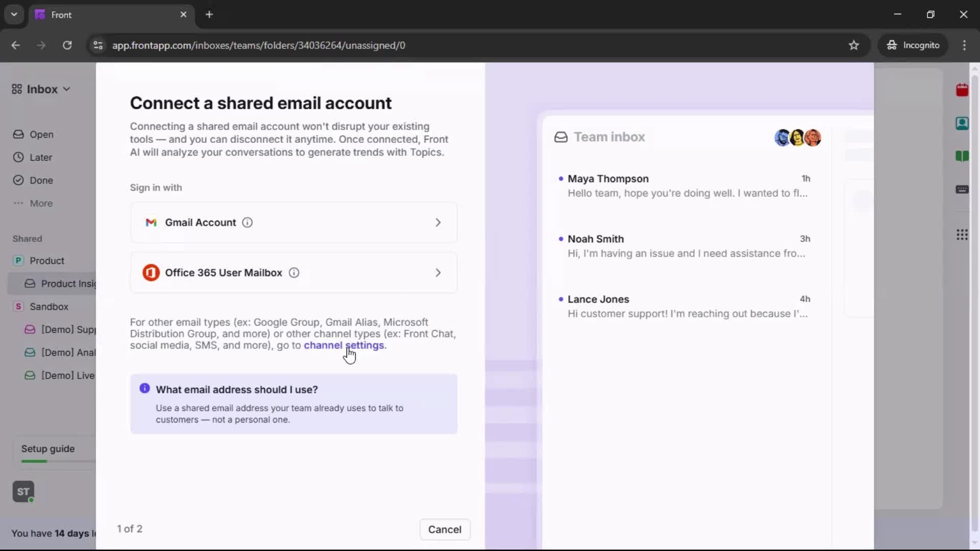
Task: Click the Gmail Account info icon
Action: [x=248, y=222]
